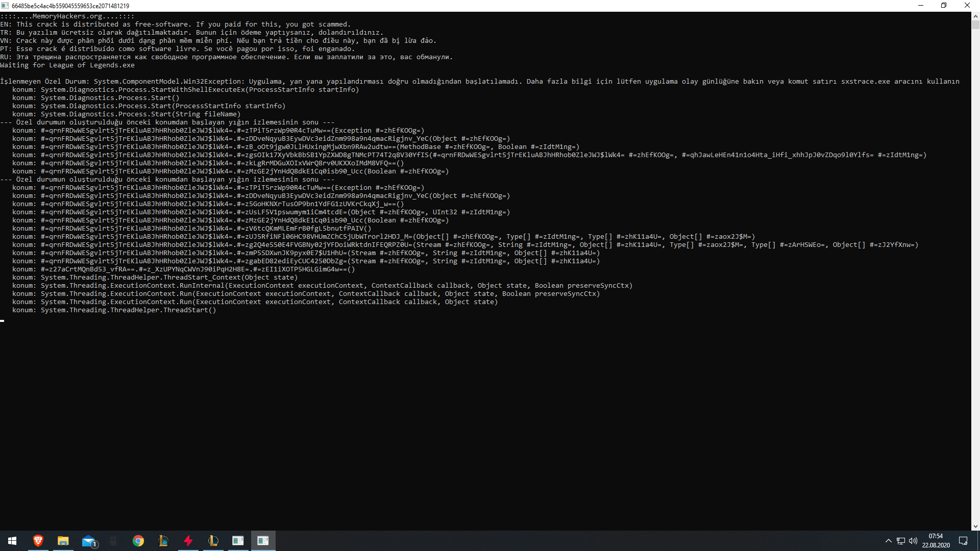This screenshot has height=551, width=980.
Task: Click the 'Process.StartWithShellExecuteEx' stack line
Action: (186, 90)
